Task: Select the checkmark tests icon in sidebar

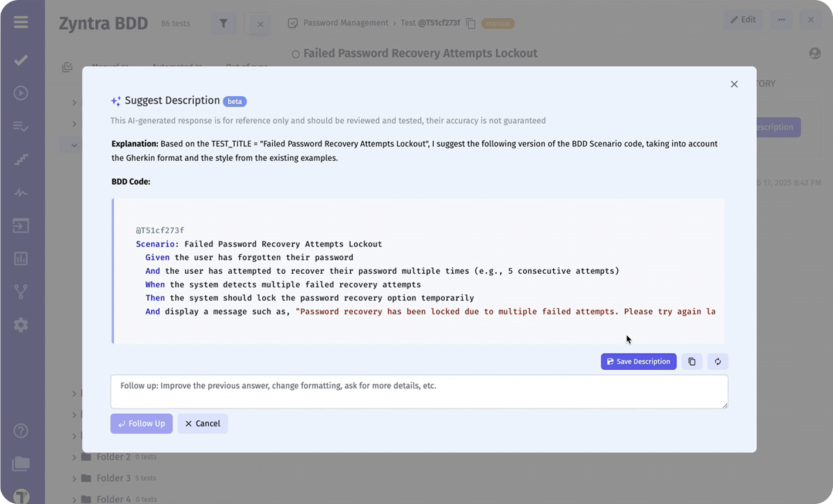Action: pyautogui.click(x=21, y=59)
